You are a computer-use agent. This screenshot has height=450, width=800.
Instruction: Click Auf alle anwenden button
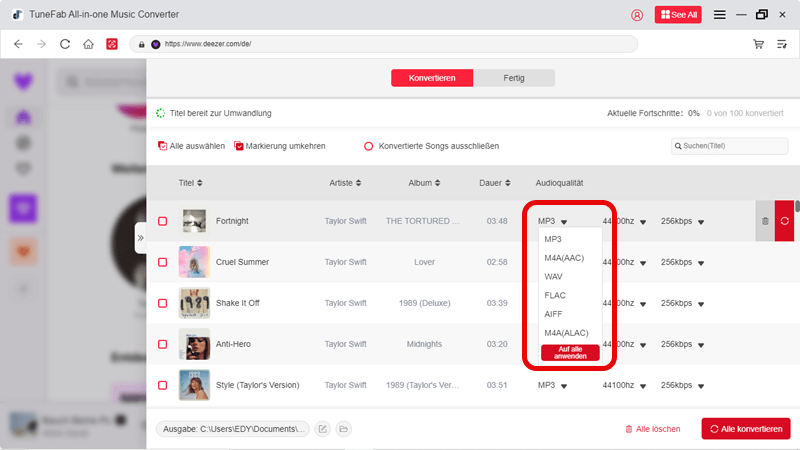point(570,353)
